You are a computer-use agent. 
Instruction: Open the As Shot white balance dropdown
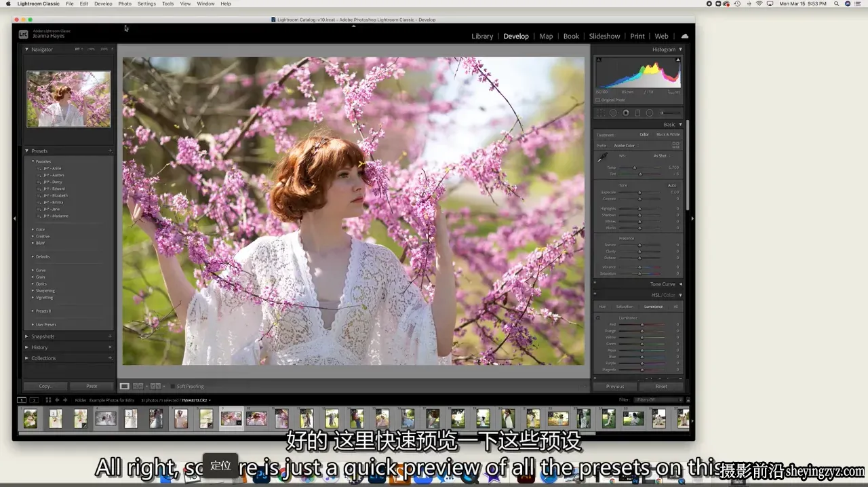point(661,156)
